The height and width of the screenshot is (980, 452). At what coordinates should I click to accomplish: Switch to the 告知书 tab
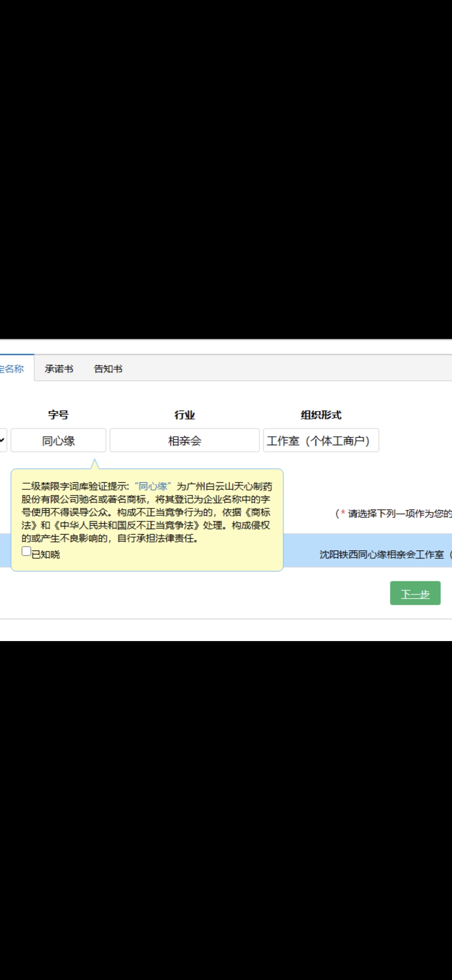(x=108, y=369)
